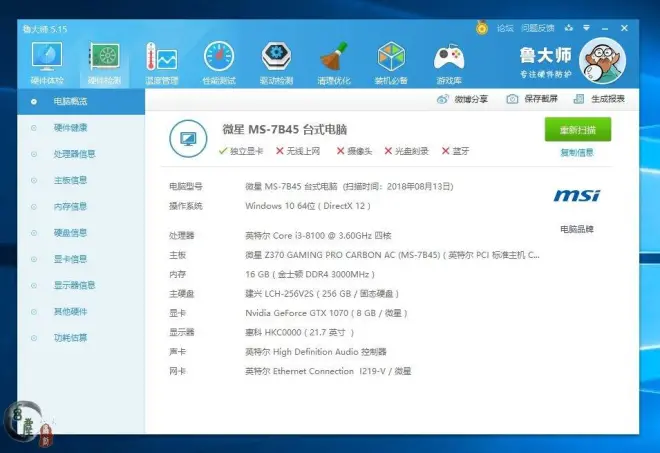Image resolution: width=660 pixels, height=453 pixels.
Task: Click the 无线上网 status indicator
Action: (x=298, y=151)
